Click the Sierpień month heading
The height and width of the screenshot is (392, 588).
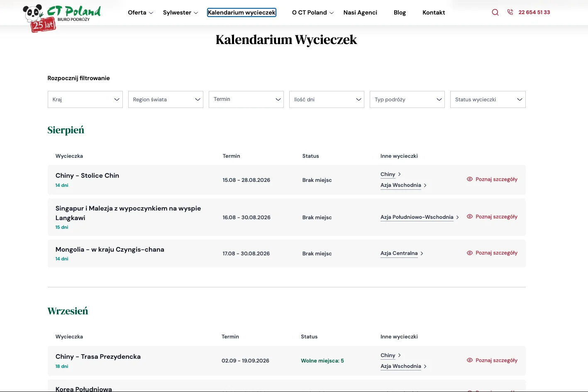(66, 130)
